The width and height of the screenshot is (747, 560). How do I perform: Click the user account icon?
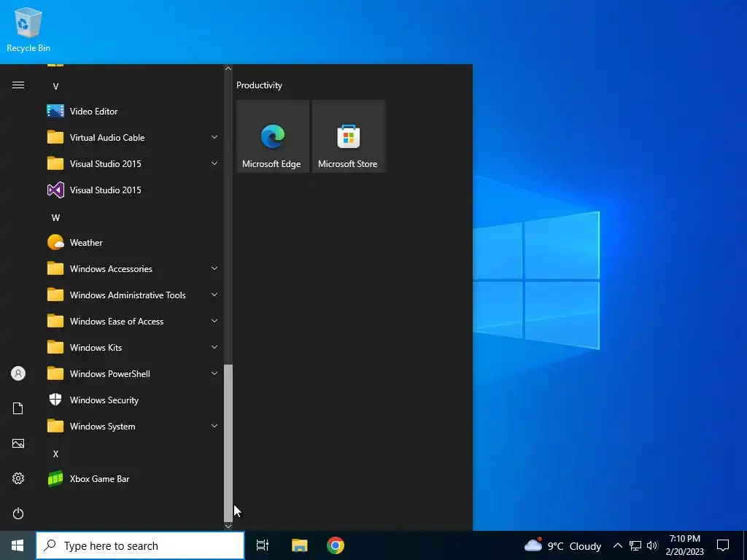18,373
